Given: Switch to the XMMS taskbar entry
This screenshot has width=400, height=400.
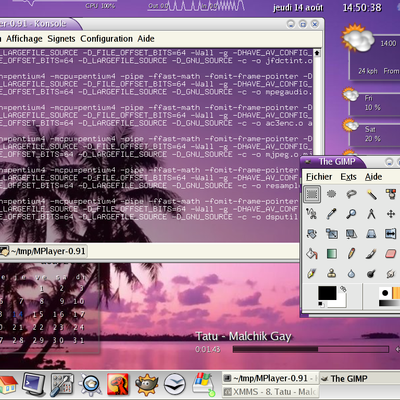Looking at the screenshot, I should point(270,391).
